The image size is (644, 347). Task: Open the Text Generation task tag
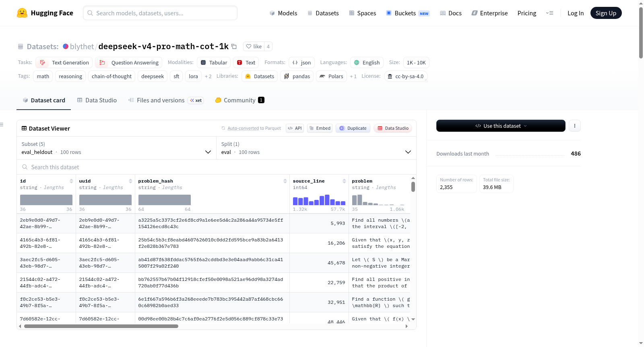(x=64, y=62)
